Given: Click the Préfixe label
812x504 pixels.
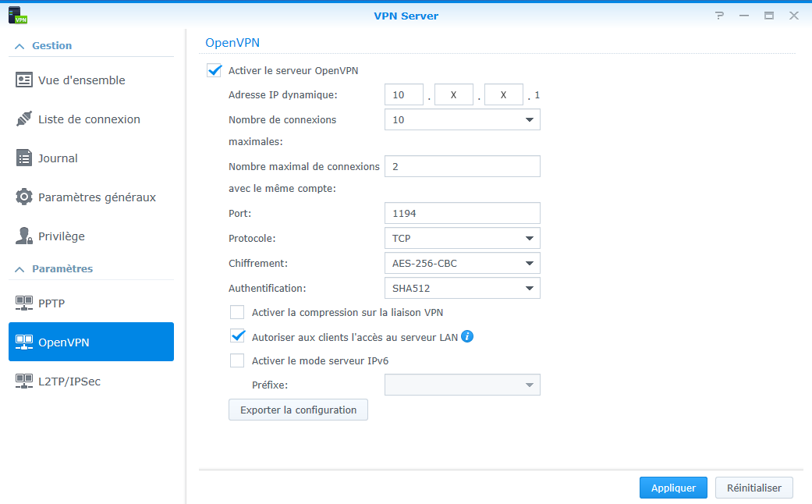Looking at the screenshot, I should 270,385.
